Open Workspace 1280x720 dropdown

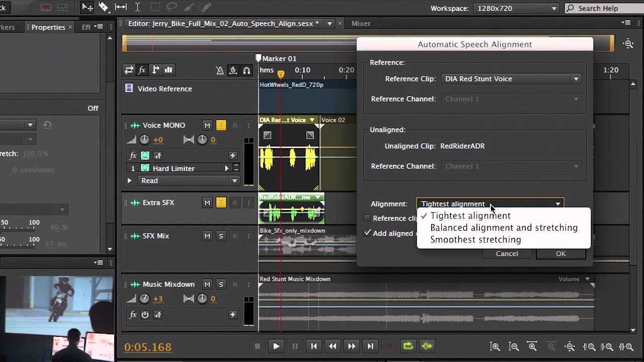[x=517, y=8]
